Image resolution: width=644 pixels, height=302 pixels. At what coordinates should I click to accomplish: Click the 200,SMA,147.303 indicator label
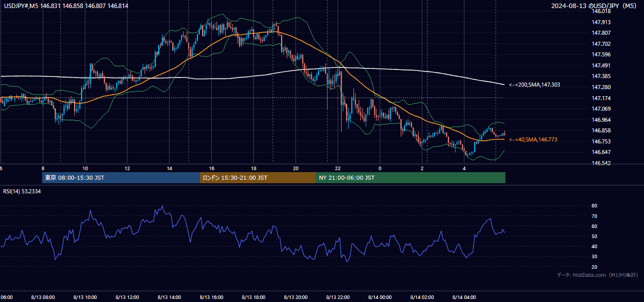[x=535, y=85]
